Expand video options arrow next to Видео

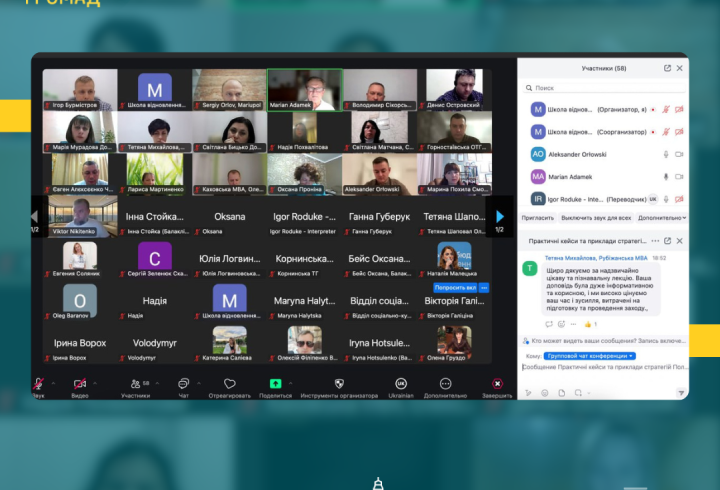click(95, 383)
